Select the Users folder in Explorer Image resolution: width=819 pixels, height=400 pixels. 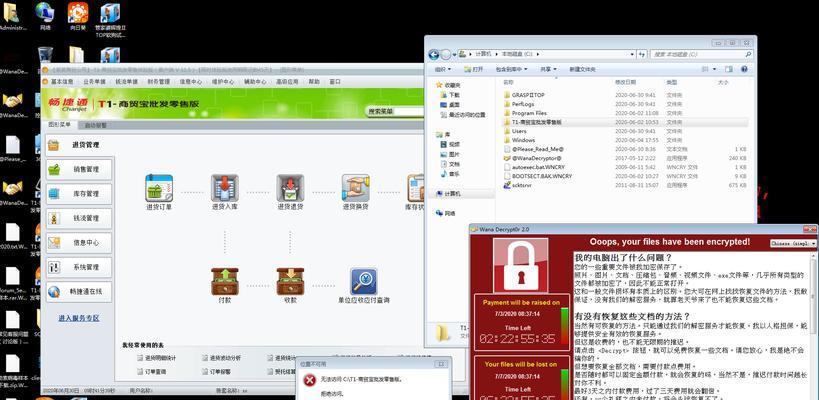point(625,131)
